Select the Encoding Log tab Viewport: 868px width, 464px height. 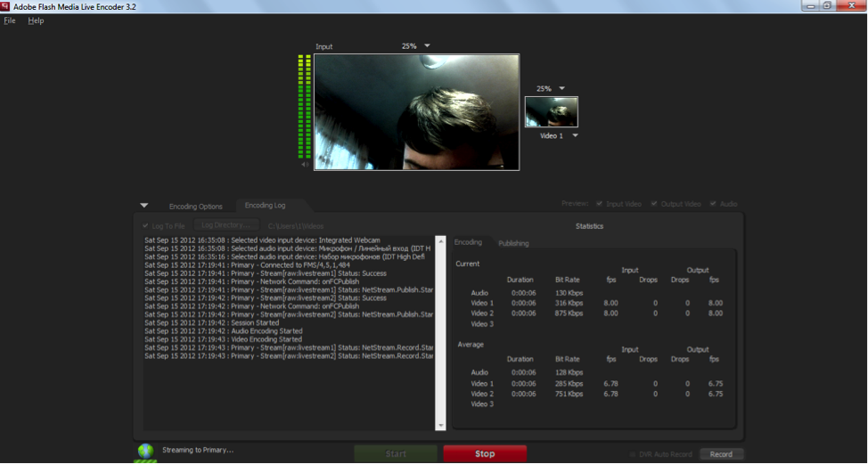pyautogui.click(x=266, y=205)
